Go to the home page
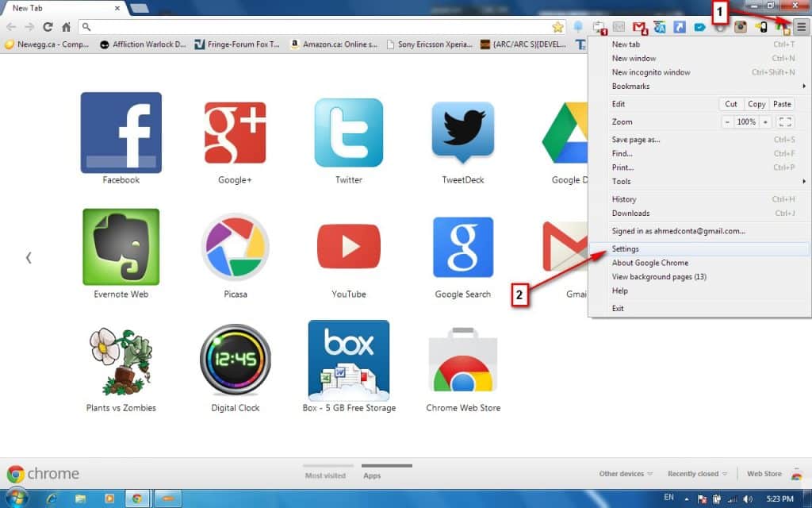Screen dimensions: 812x508 (67, 27)
